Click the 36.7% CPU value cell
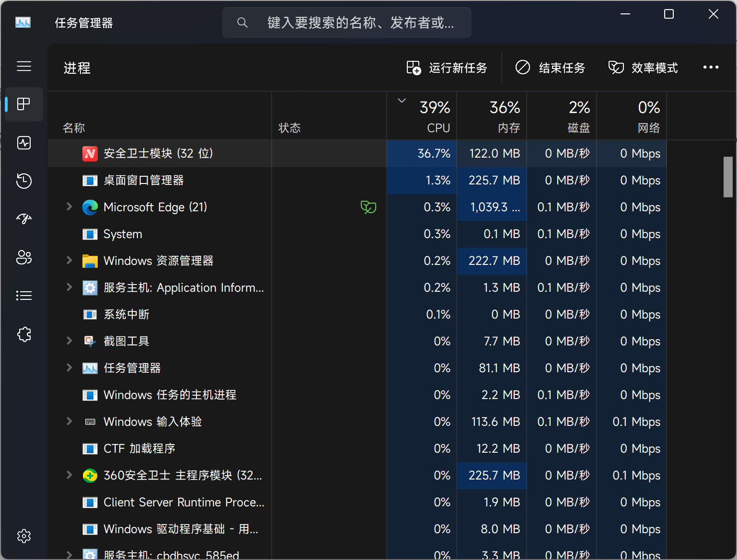 (x=422, y=153)
